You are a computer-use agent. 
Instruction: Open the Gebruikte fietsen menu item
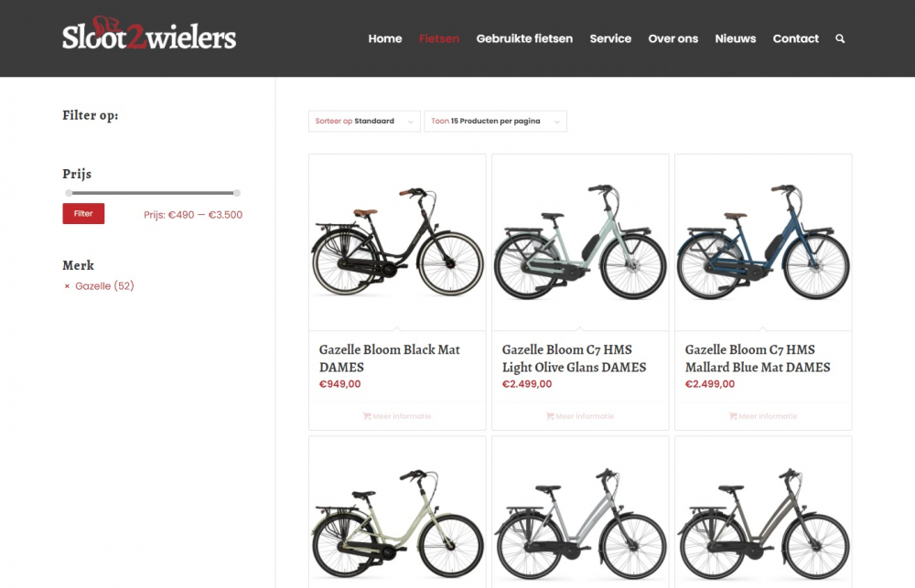pyautogui.click(x=524, y=38)
